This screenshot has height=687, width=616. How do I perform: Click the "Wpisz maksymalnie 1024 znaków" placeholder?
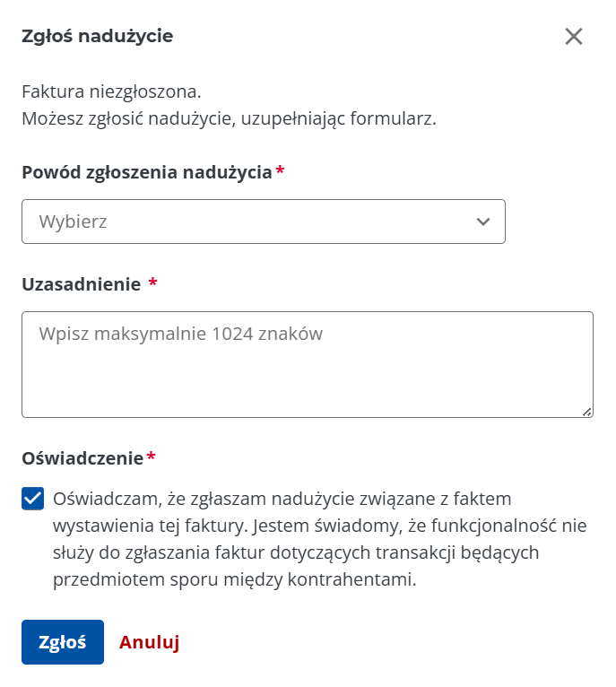[180, 335]
